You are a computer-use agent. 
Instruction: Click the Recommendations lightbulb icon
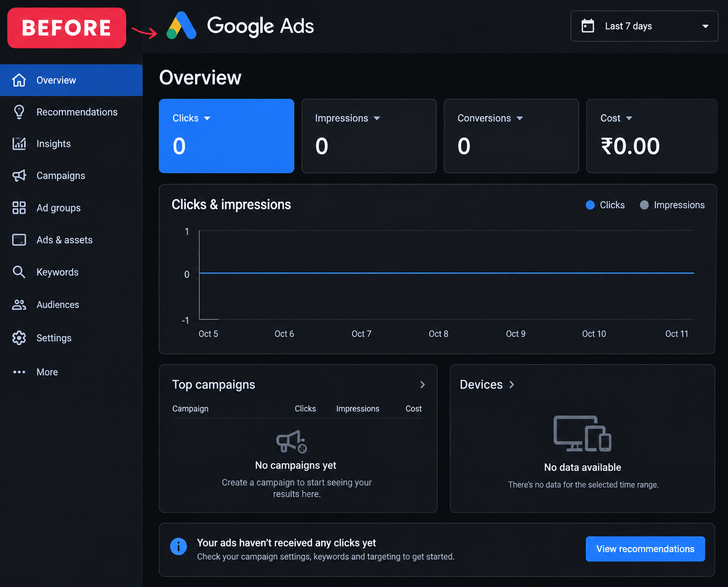tap(19, 112)
